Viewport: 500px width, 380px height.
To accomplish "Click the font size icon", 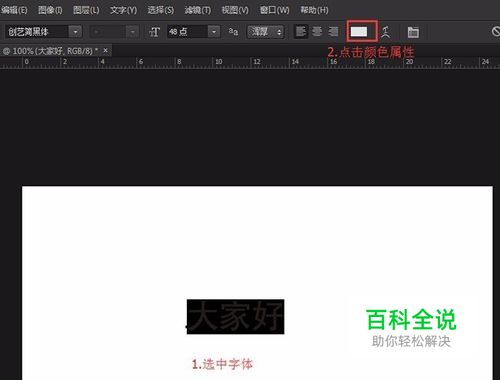I will coord(154,32).
